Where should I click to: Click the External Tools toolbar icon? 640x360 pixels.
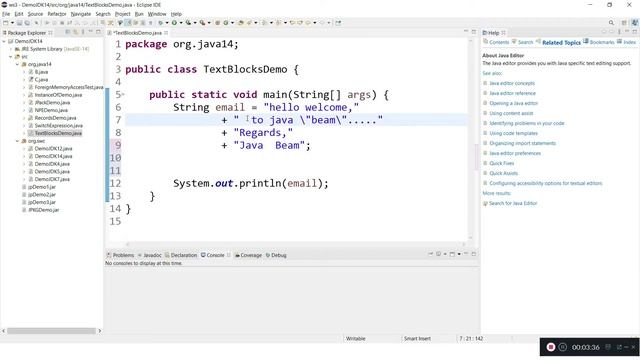click(x=202, y=23)
